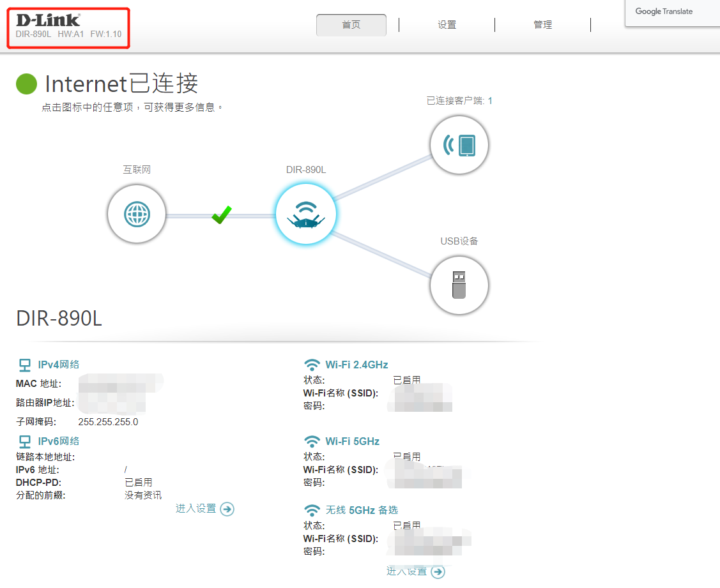
Task: Click the IPv4 network computer icon
Action: 25,365
